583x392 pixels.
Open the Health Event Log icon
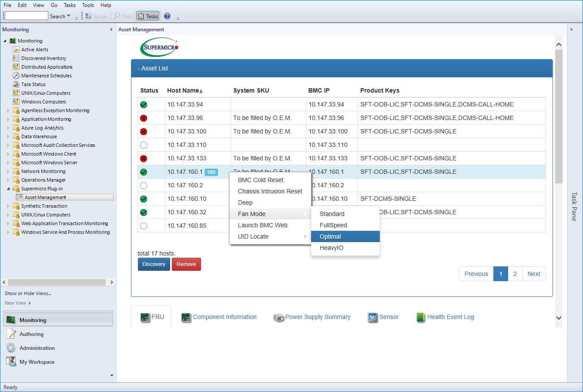420,317
